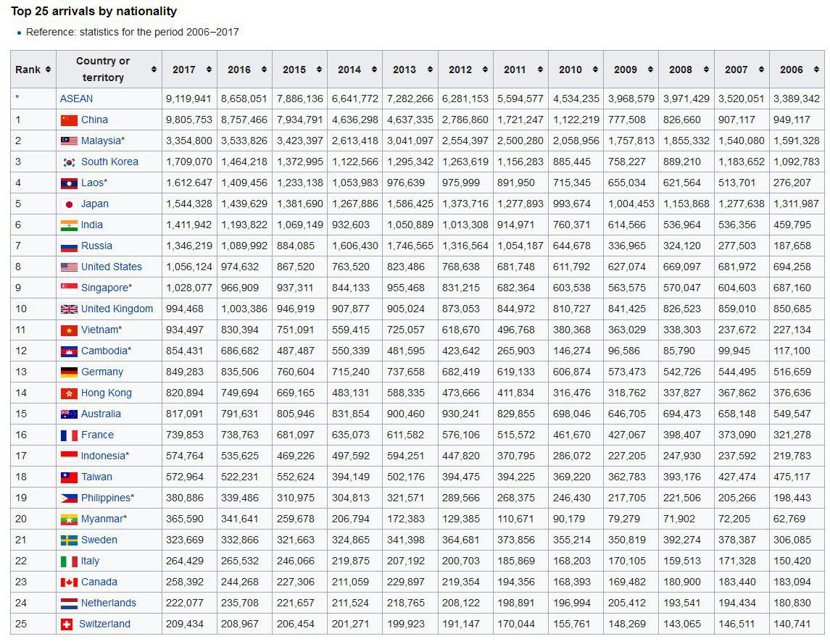830x644 pixels.
Task: Click the Japan flag icon
Action: pyautogui.click(x=69, y=204)
